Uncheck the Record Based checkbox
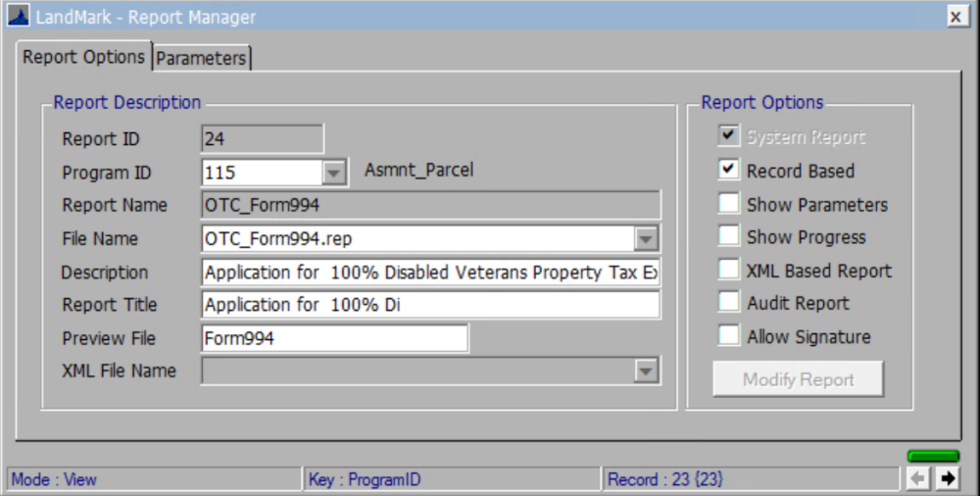 coord(729,170)
